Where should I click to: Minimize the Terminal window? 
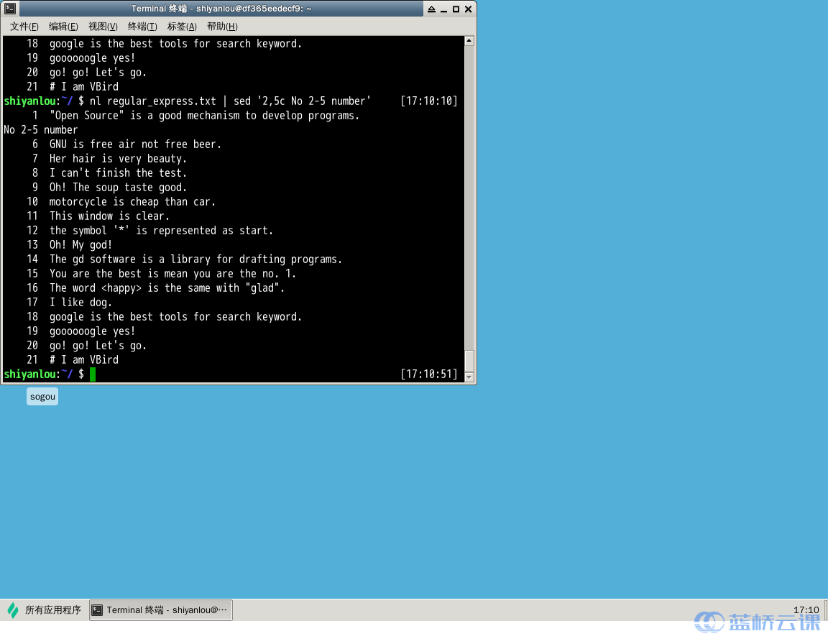click(x=443, y=9)
